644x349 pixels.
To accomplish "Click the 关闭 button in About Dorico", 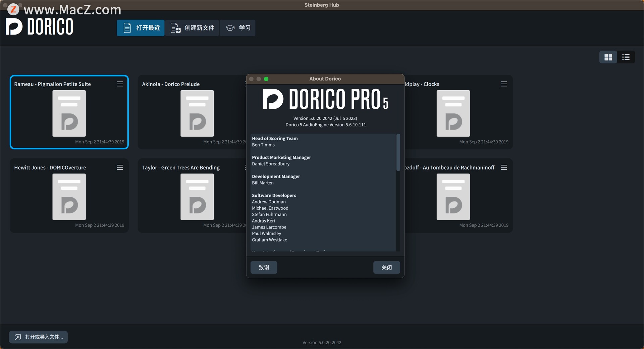I will point(387,267).
